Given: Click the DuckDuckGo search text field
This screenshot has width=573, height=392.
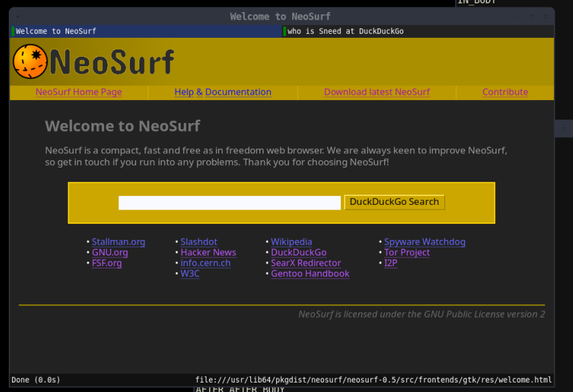Looking at the screenshot, I should tap(229, 203).
